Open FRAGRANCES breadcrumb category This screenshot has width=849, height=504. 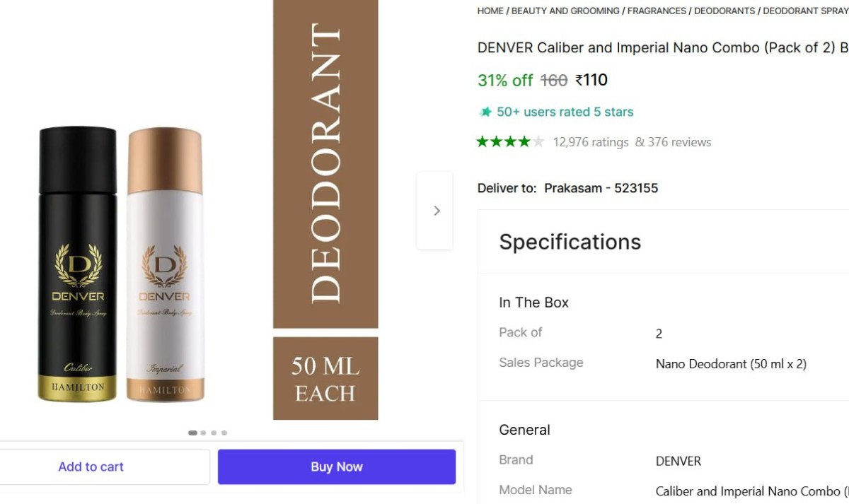point(657,11)
